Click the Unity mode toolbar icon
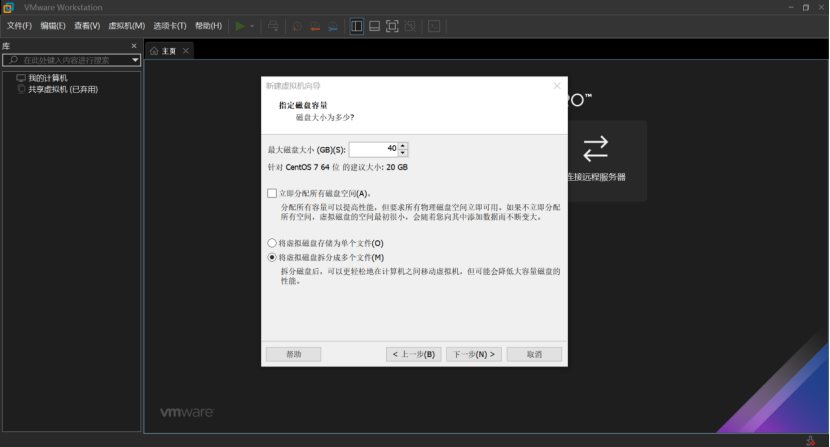 (x=410, y=26)
